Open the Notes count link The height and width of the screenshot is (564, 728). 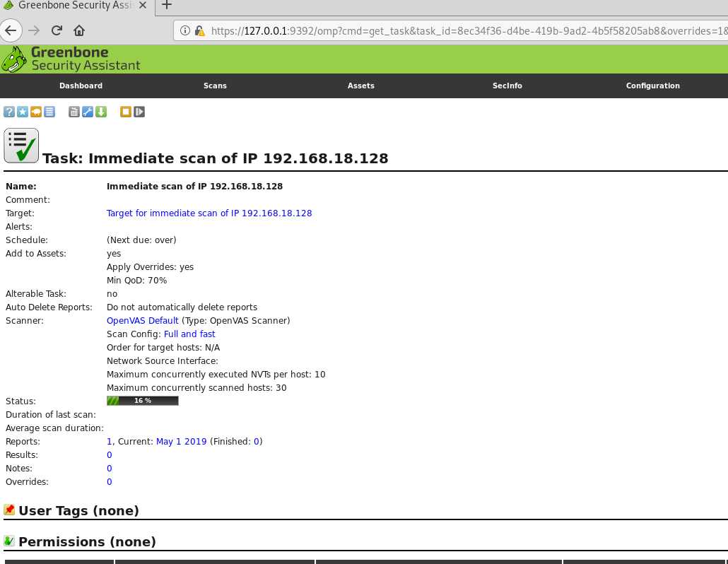click(x=109, y=469)
